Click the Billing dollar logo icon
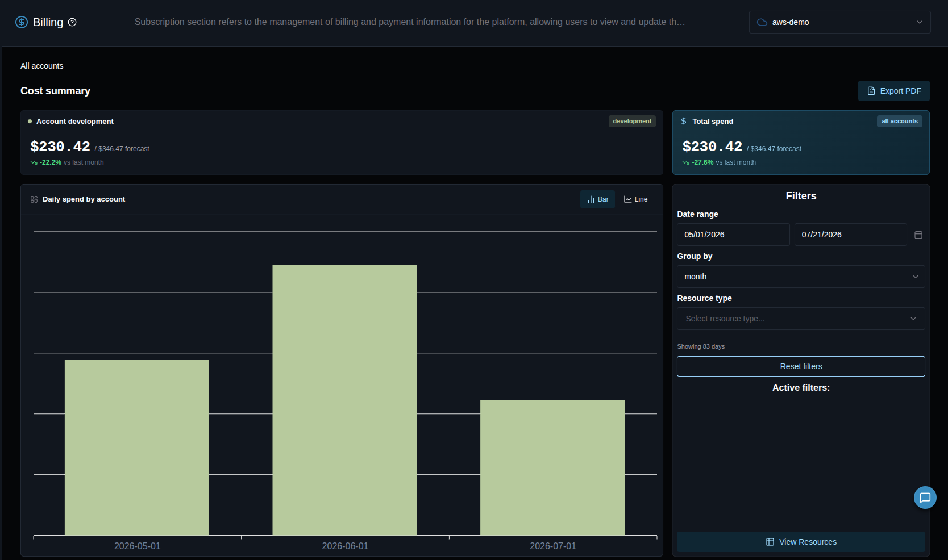948x560 pixels. [x=22, y=22]
